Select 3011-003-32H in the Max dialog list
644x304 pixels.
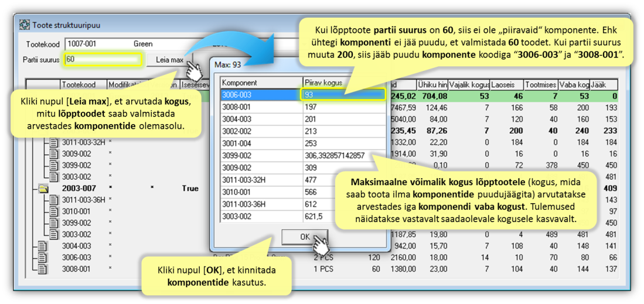click(x=261, y=179)
